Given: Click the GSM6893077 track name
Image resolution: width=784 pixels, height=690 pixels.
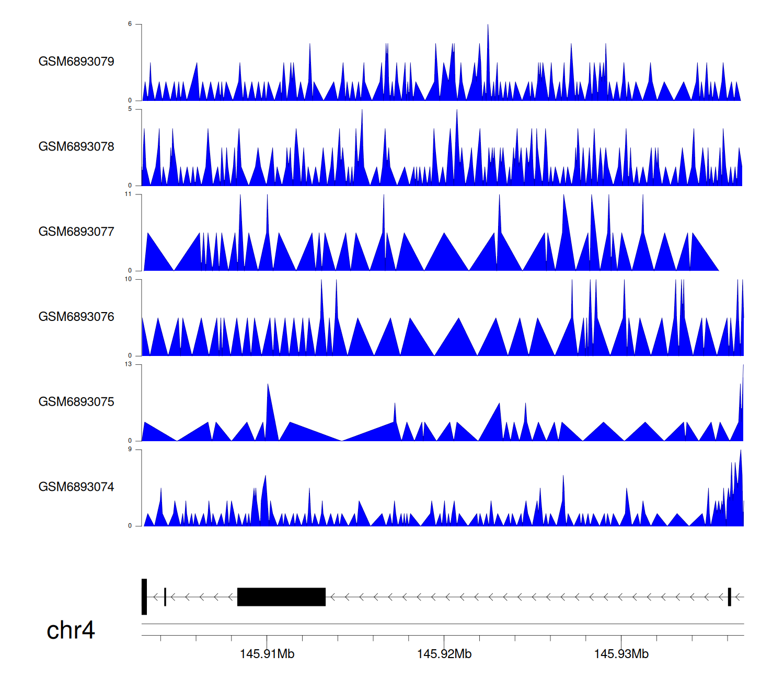Looking at the screenshot, I should click(x=76, y=232).
